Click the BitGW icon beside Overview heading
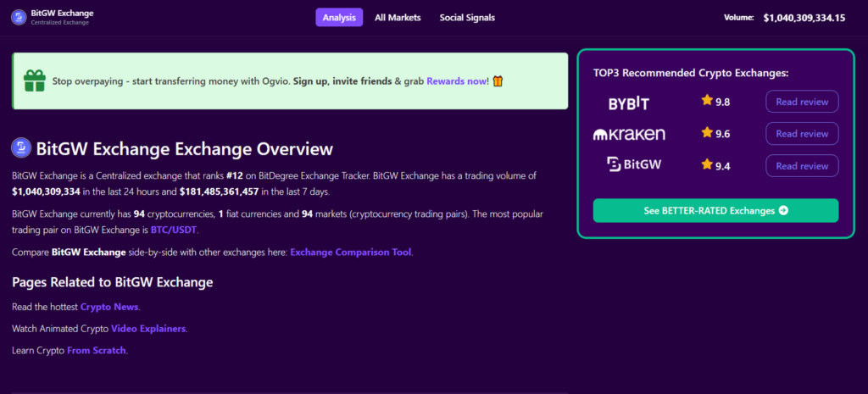This screenshot has height=394, width=868. click(21, 148)
